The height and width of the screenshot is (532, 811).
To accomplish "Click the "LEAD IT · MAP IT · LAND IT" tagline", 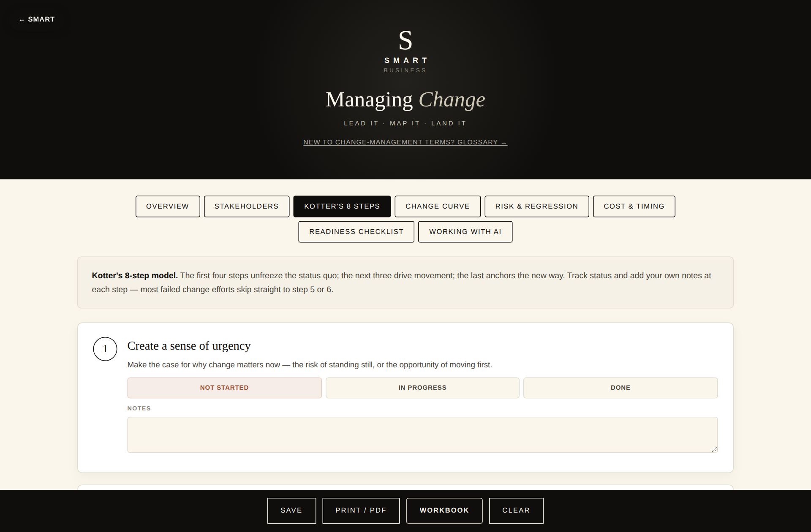I will (405, 123).
